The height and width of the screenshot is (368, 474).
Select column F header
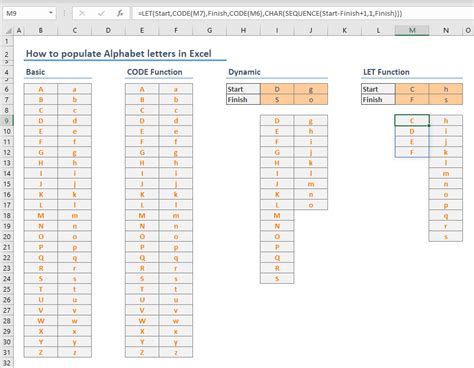click(x=176, y=31)
